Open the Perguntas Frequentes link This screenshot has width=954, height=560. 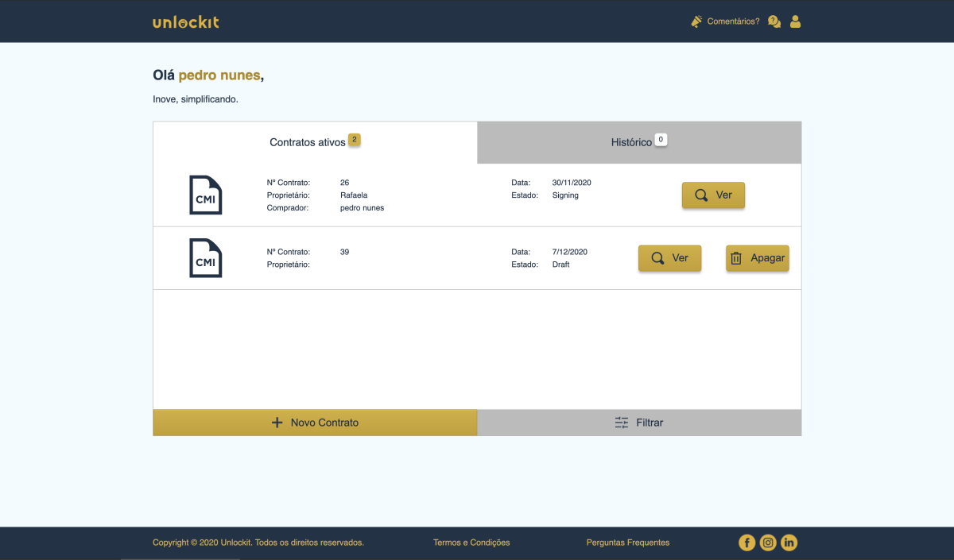click(627, 543)
